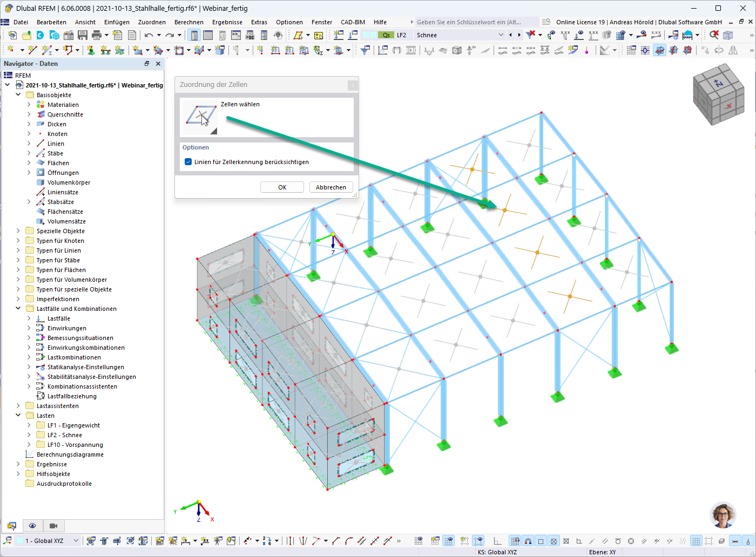Expand the Ergebnisse tree node
The height and width of the screenshot is (557, 756).
point(18,464)
